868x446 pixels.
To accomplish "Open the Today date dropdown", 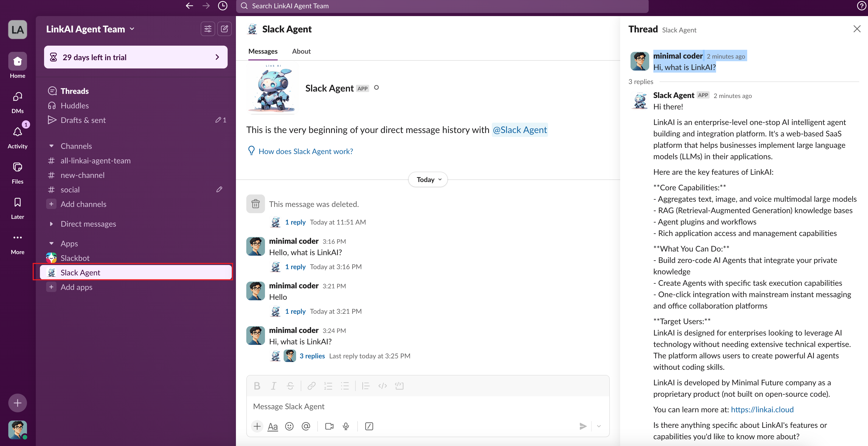I will [x=428, y=180].
